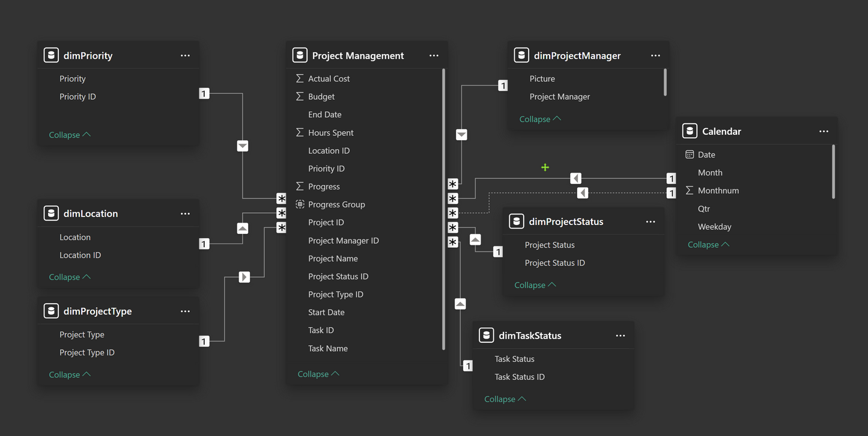Collapse the dimProjectManager table
Image resolution: width=868 pixels, height=436 pixels.
click(540, 119)
